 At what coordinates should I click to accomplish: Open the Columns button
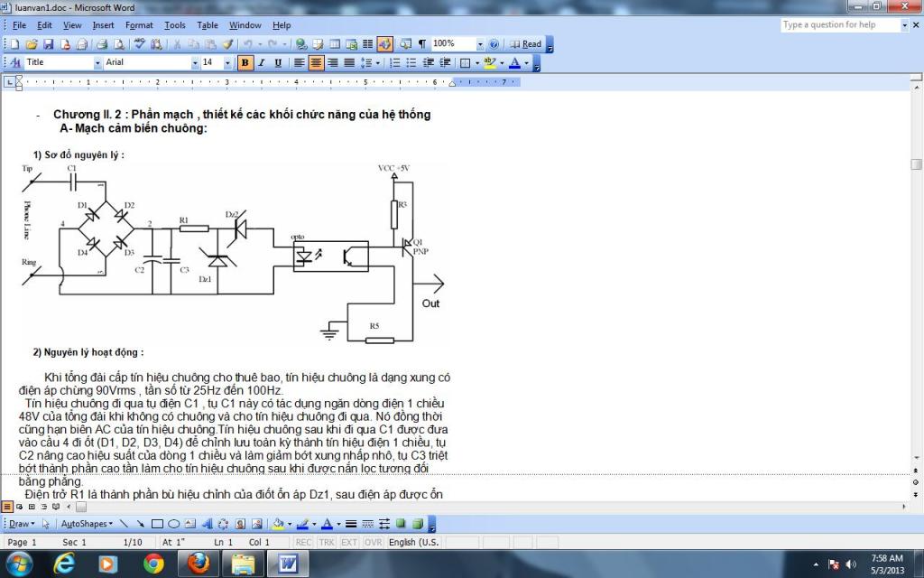point(368,44)
